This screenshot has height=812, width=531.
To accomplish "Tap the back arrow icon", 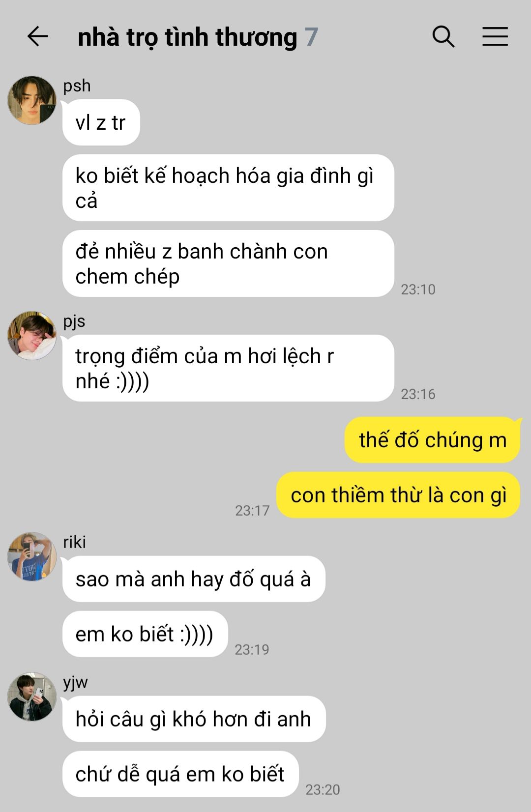I will coord(37,37).
